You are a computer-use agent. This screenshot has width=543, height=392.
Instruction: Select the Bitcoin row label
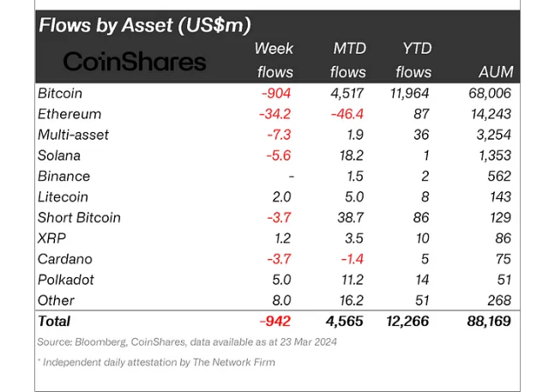[60, 93]
